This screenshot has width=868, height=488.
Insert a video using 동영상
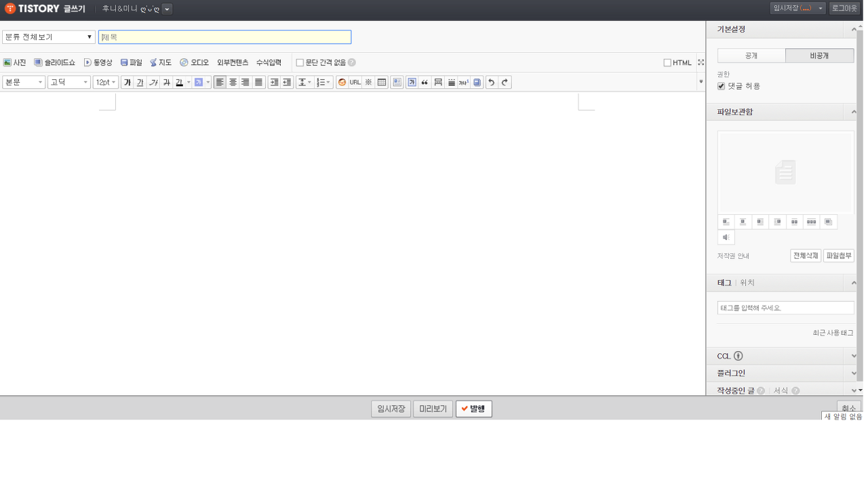98,62
